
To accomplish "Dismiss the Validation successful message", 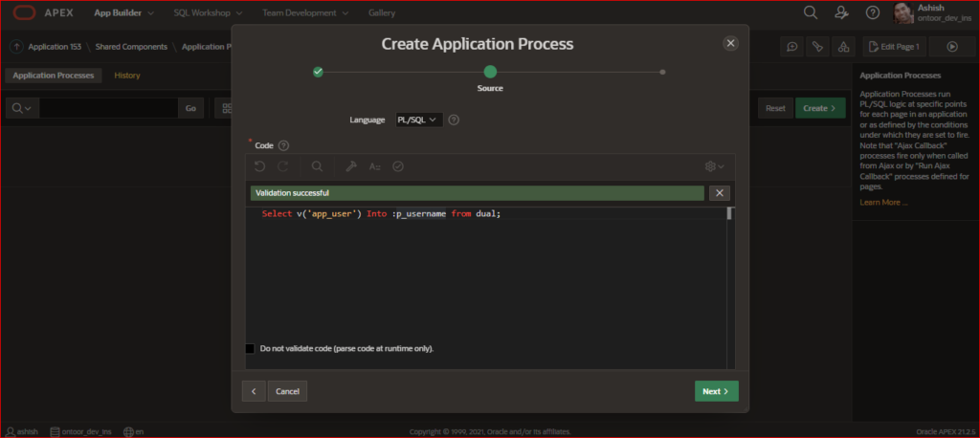I will point(720,193).
